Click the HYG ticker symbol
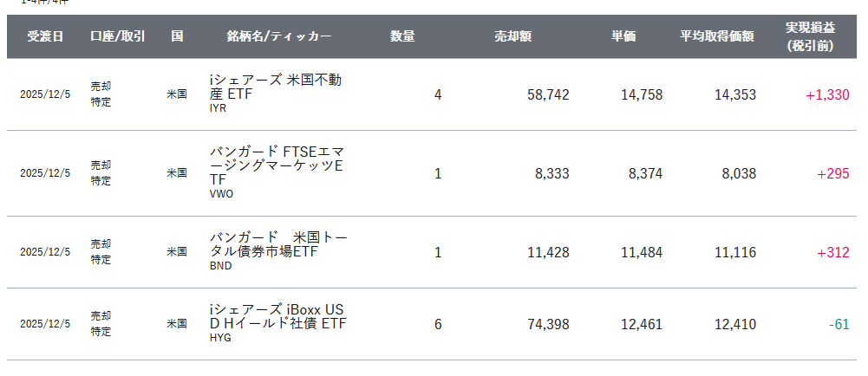868x376 pixels. tap(220, 338)
